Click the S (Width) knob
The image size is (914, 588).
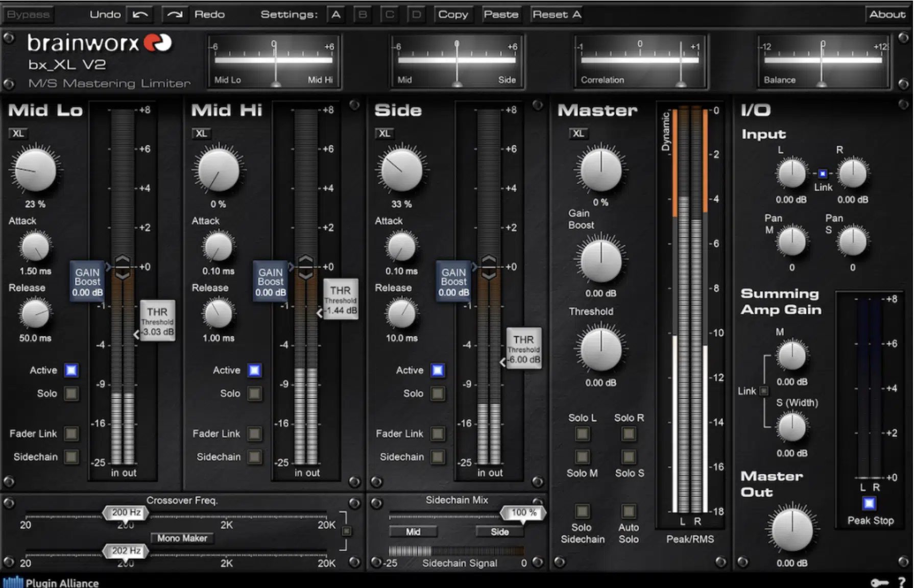tap(791, 427)
